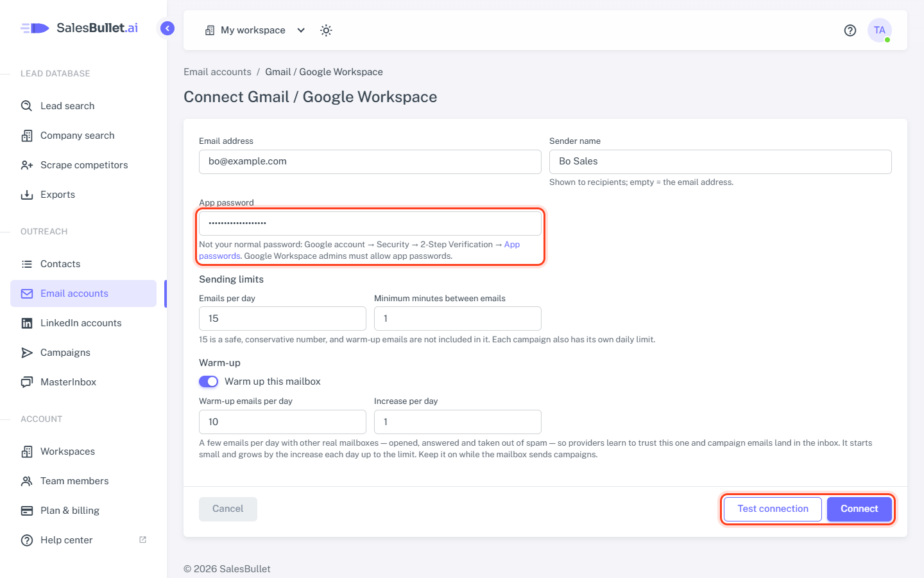This screenshot has height=578, width=924.
Task: Open the Workspaces menu item
Action: (83, 451)
